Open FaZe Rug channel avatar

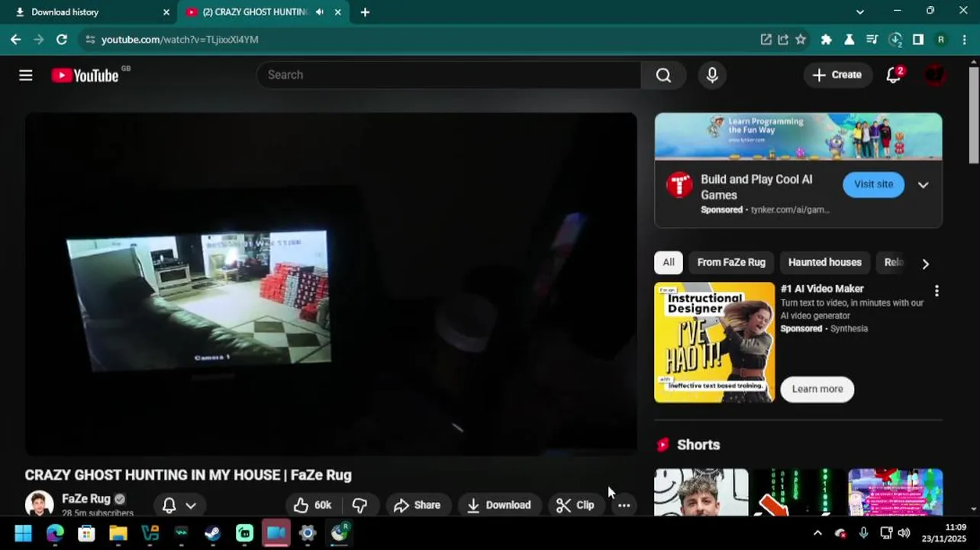pos(39,504)
